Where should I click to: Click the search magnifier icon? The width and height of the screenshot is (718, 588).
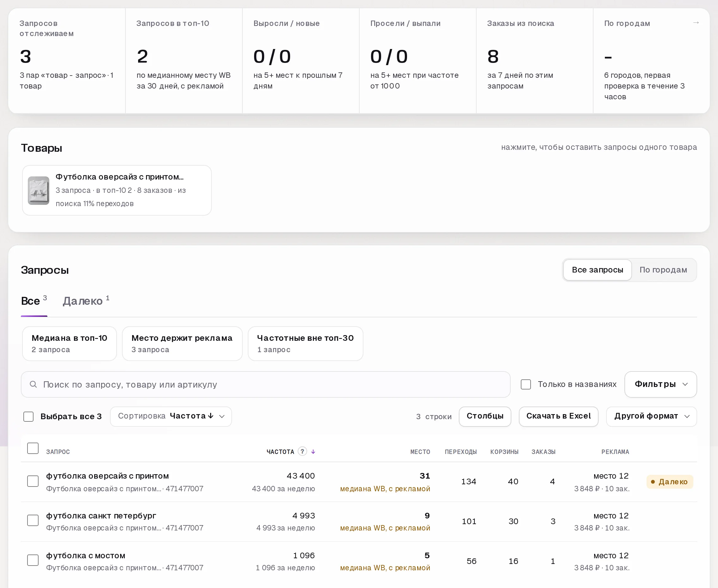[33, 384]
